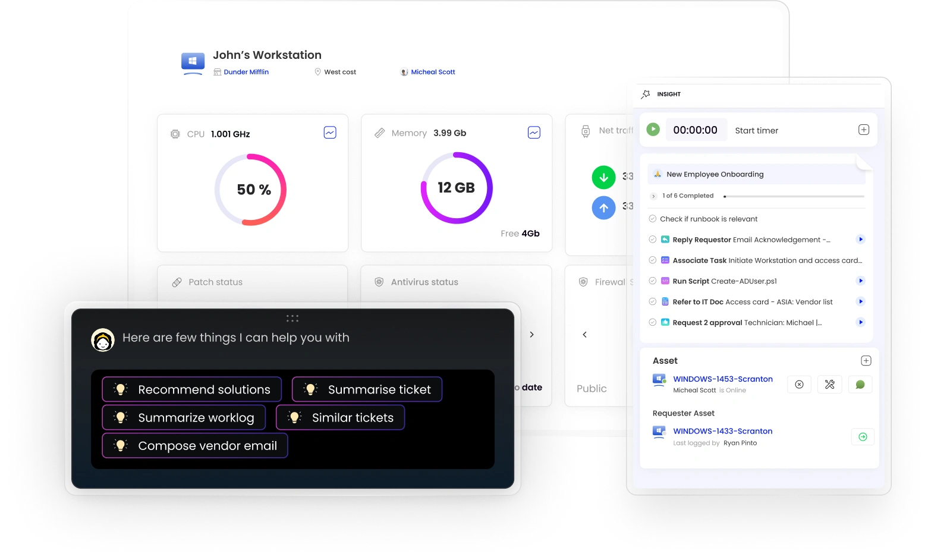Open chat icon for WINDOWS-1453-Scranton asset
928x560 pixels.
click(x=860, y=385)
